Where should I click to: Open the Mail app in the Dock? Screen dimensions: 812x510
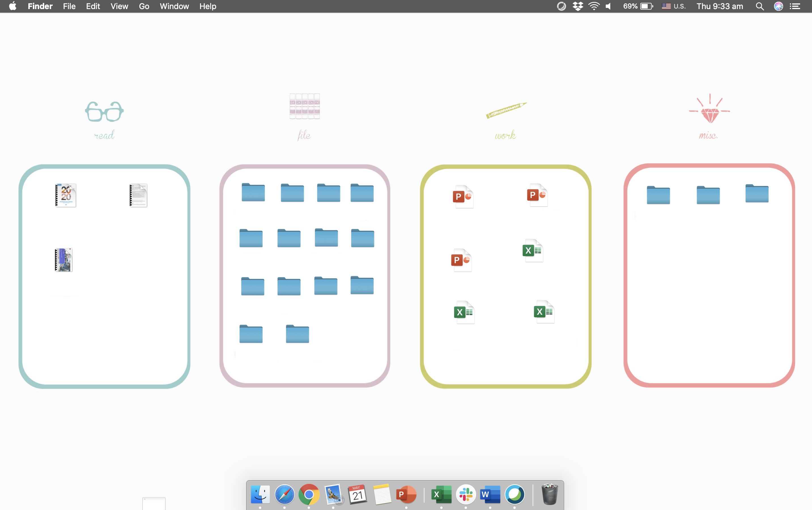pyautogui.click(x=333, y=494)
